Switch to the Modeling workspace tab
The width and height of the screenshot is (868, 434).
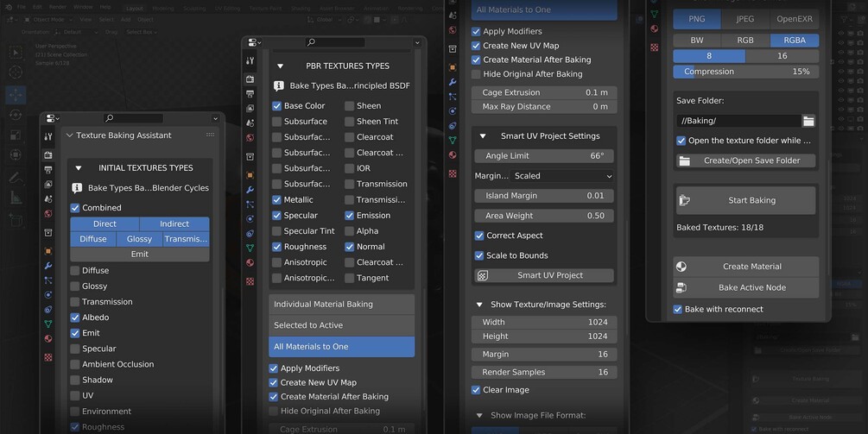tap(162, 9)
